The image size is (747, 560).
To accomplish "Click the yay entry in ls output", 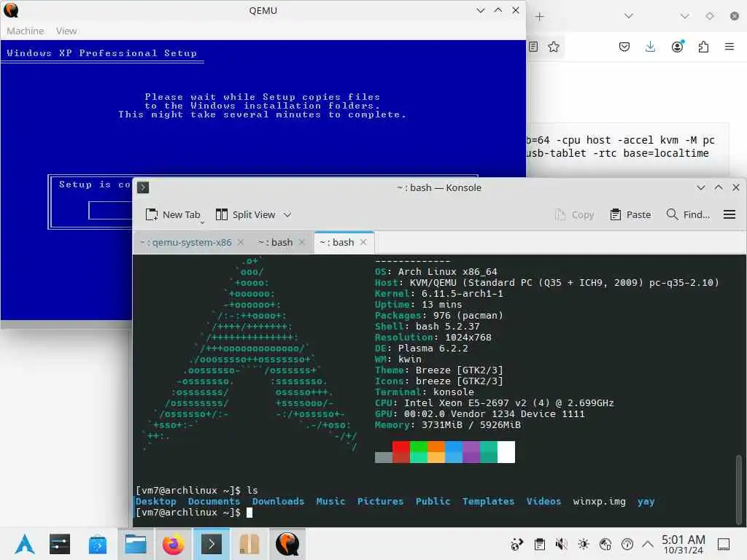I will (646, 502).
